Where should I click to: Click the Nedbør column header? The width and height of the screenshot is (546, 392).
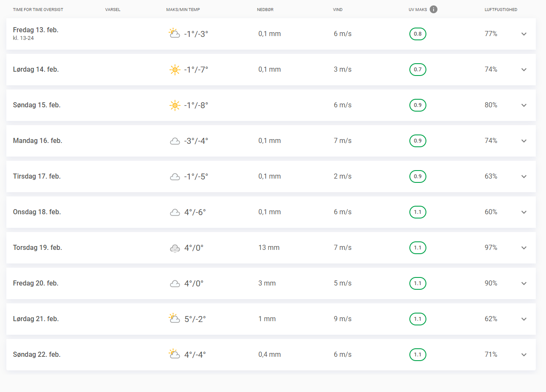[265, 10]
